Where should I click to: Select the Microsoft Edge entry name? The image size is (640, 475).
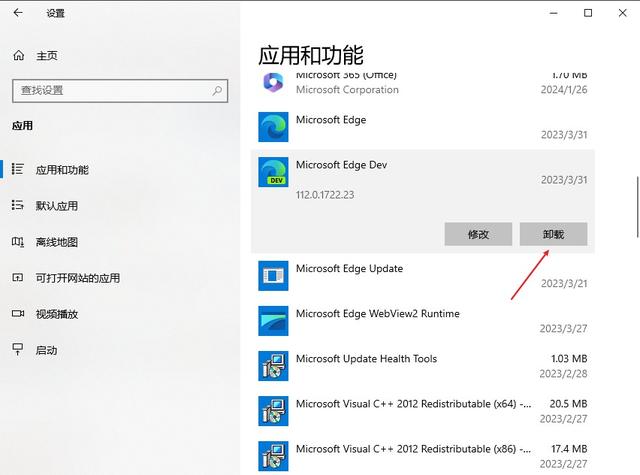click(331, 120)
